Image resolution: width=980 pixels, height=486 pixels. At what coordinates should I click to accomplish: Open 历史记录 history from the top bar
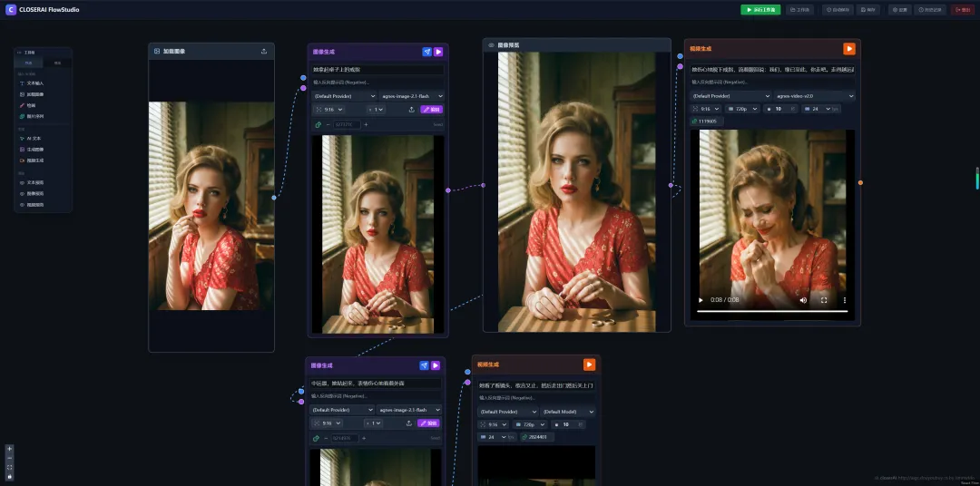930,10
